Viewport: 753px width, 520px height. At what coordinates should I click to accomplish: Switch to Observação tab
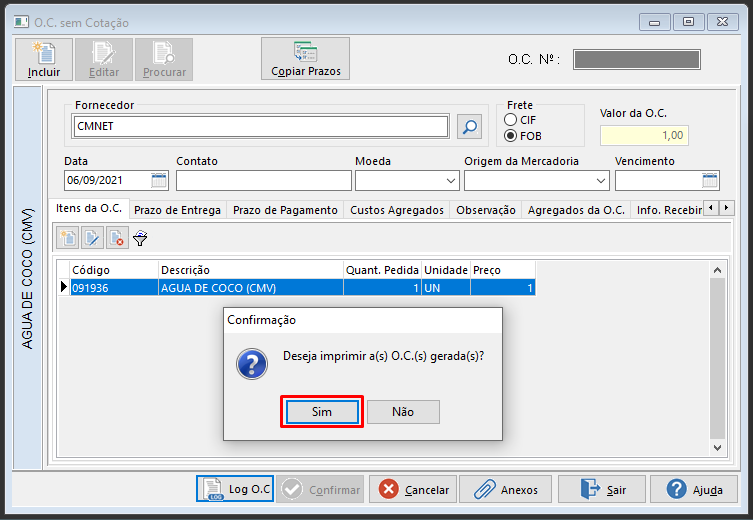tap(486, 210)
